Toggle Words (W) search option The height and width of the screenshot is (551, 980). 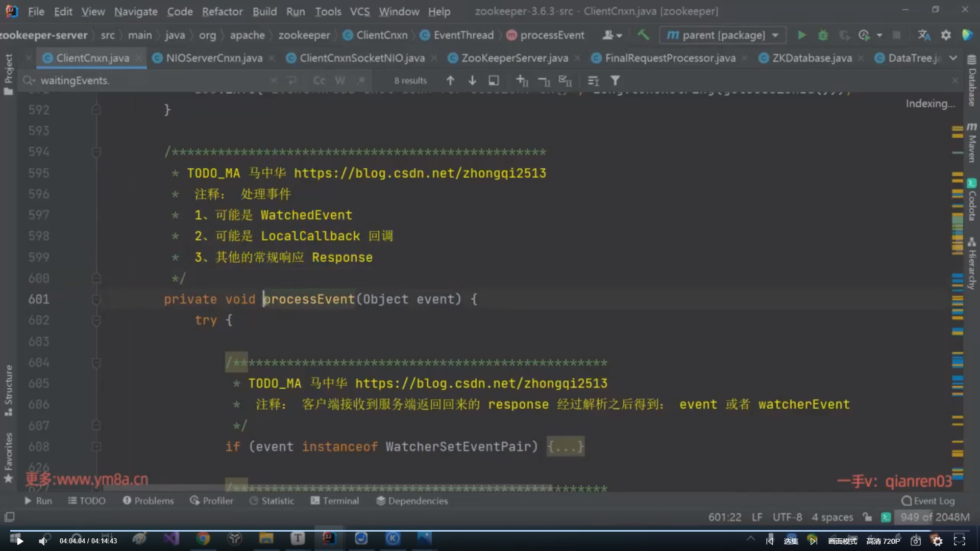point(340,81)
